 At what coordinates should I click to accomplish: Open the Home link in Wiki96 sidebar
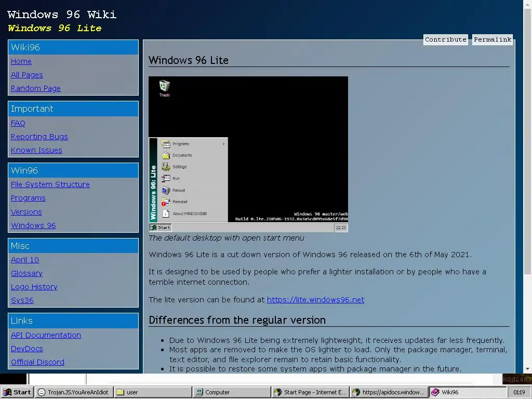(21, 61)
